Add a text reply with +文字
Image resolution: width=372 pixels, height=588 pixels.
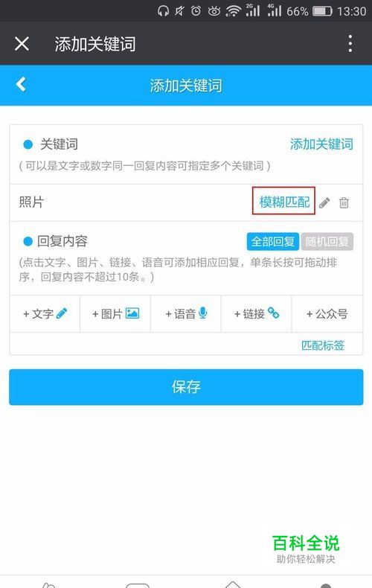pyautogui.click(x=45, y=313)
